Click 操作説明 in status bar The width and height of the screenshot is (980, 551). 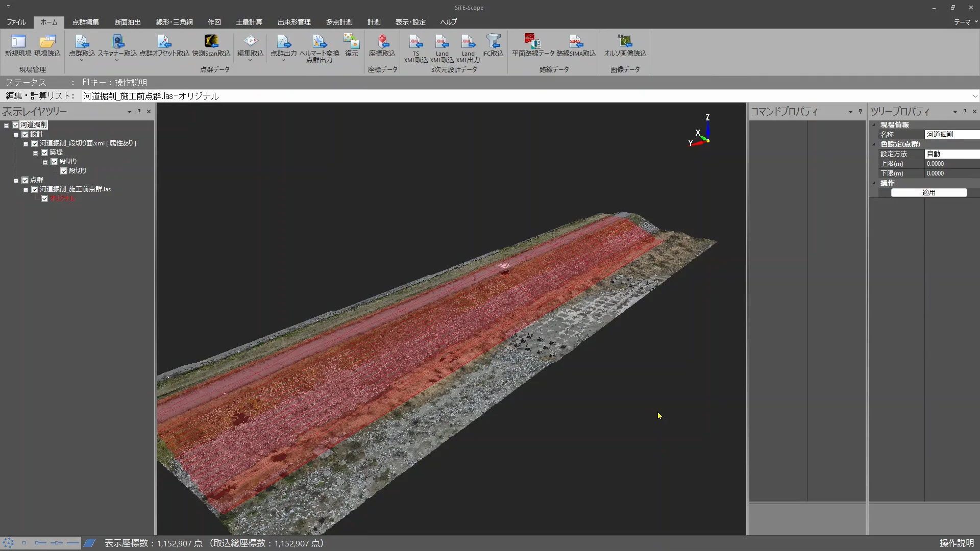coord(957,543)
